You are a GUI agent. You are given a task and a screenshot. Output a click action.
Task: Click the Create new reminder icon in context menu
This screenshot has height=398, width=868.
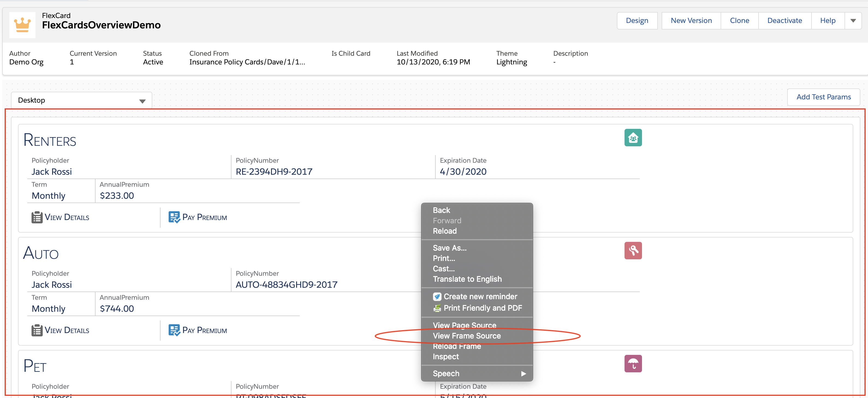point(437,296)
